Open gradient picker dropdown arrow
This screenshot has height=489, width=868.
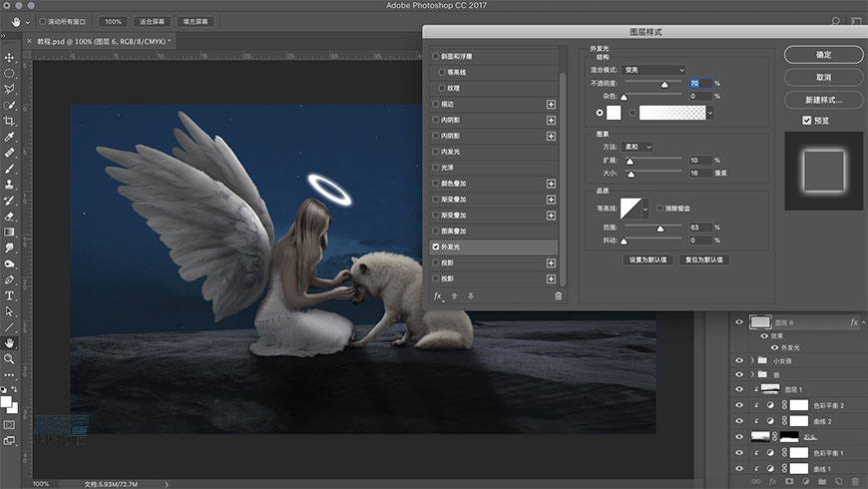(710, 113)
